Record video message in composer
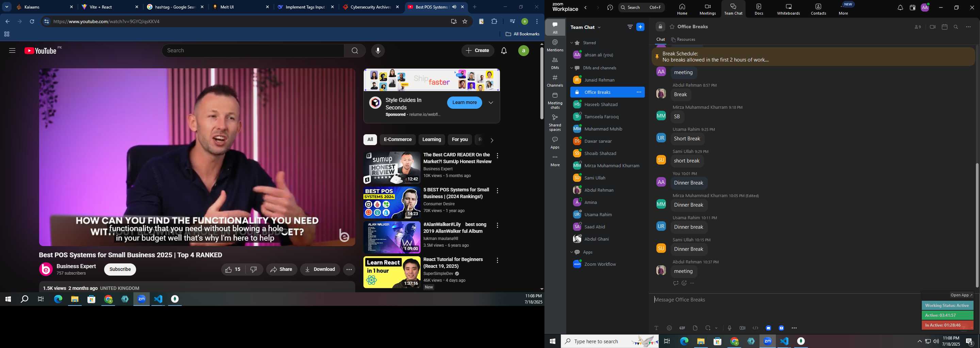 click(742, 328)
